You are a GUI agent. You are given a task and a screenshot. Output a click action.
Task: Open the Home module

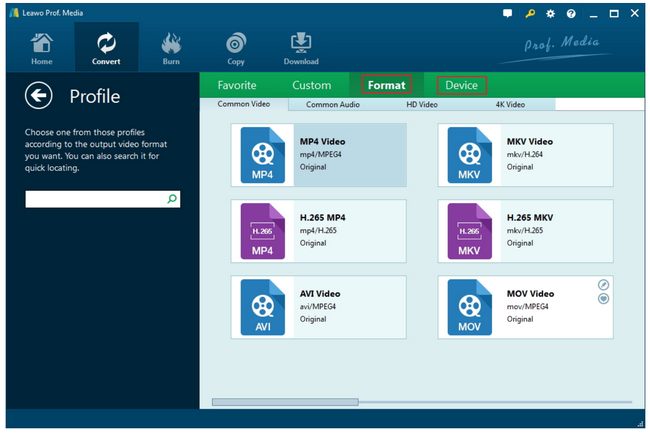[x=41, y=47]
